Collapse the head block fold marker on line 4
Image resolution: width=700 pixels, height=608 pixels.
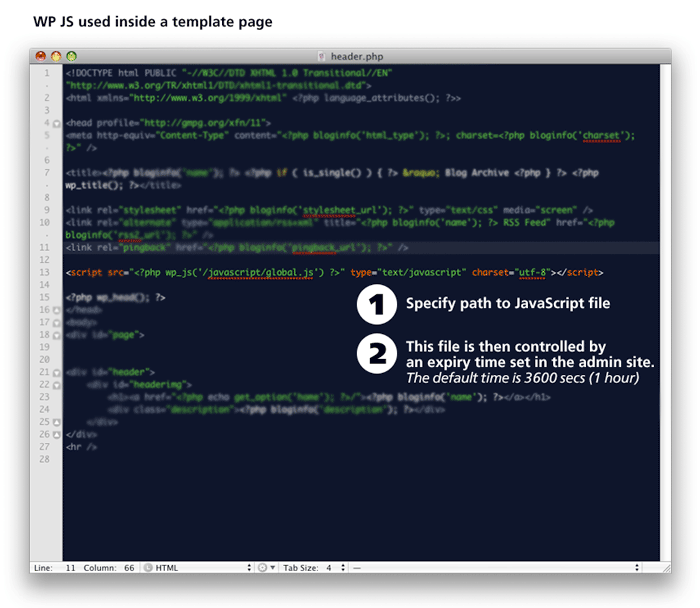[x=57, y=123]
